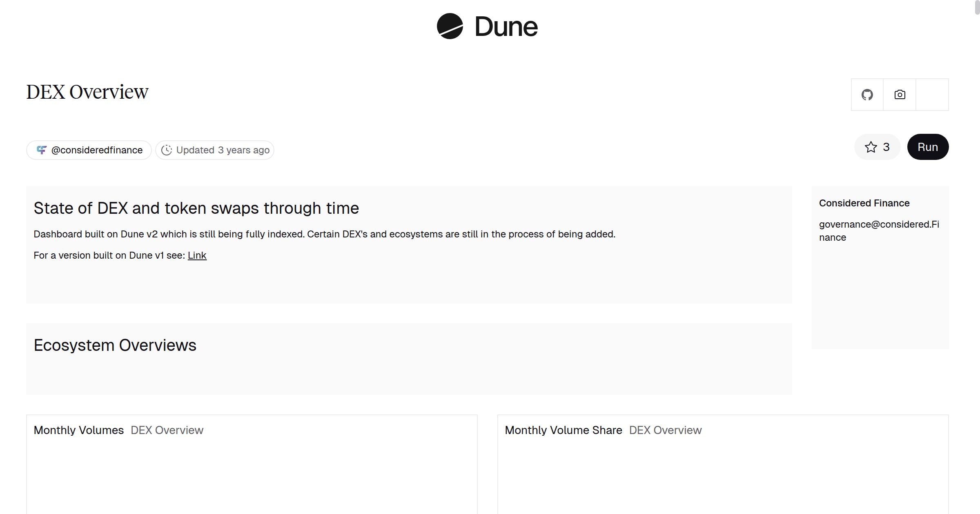The image size is (980, 514).
Task: Open the dashboard's GitHub repository icon
Action: pos(866,95)
